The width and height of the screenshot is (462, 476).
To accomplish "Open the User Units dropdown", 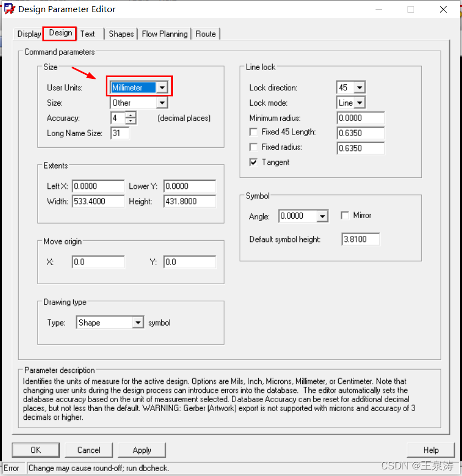I will pyautogui.click(x=161, y=88).
